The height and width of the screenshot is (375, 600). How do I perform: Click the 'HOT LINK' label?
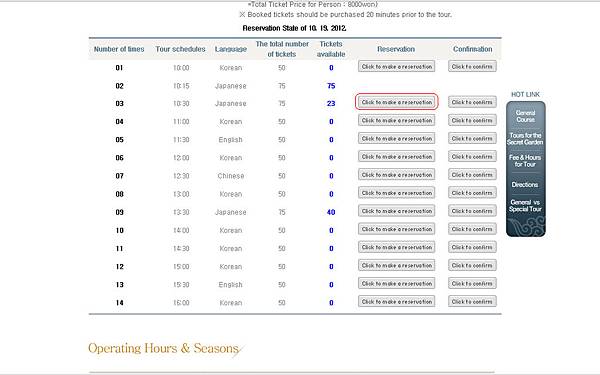(525, 94)
